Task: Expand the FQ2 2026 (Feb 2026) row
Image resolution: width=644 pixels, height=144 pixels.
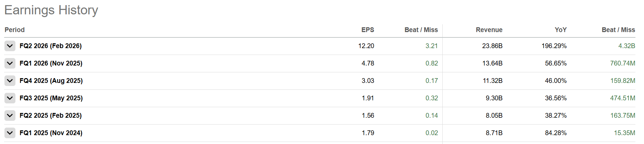Action: click(x=10, y=46)
